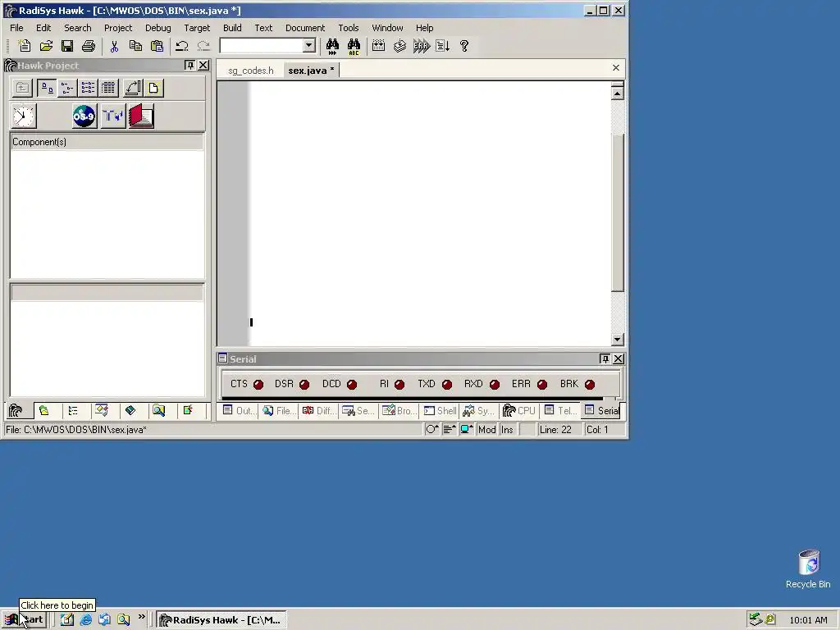840x630 pixels.
Task: Click the blank page icon in Hawk Project toolbar
Action: [153, 88]
